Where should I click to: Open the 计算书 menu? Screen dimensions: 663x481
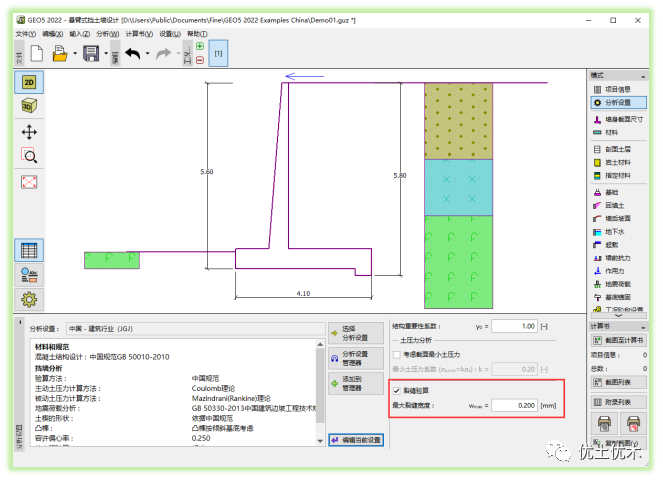point(139,34)
